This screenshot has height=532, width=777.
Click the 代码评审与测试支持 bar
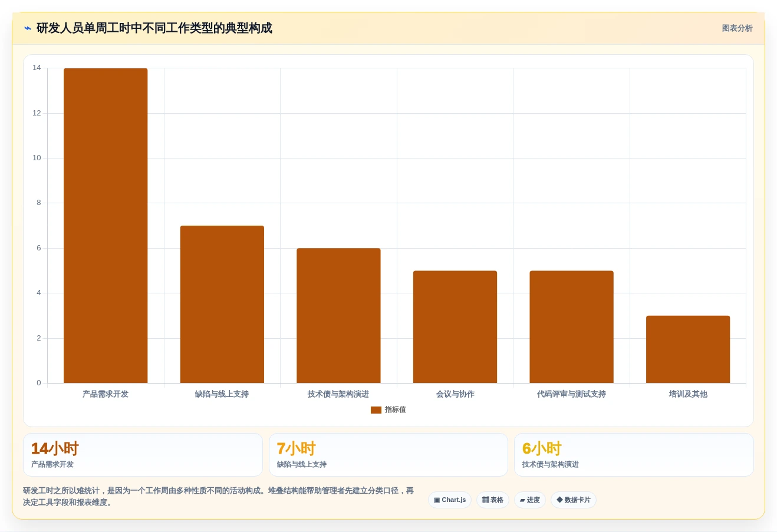[x=571, y=327]
